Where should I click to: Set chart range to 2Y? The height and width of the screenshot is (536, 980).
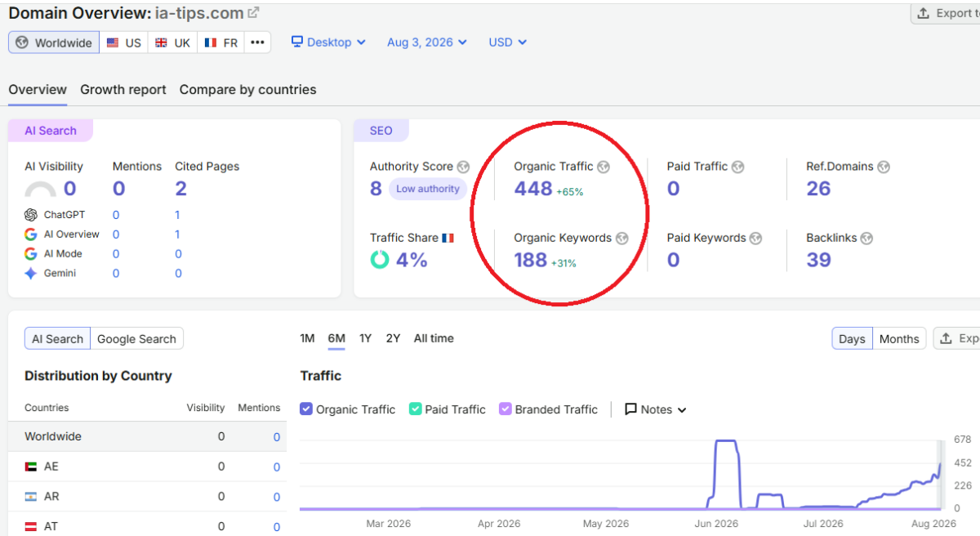(x=393, y=338)
